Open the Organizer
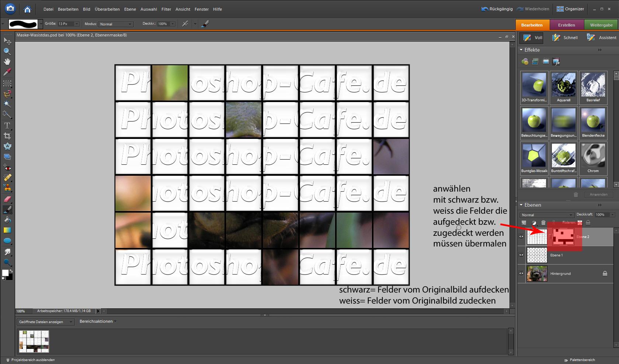Screen dimensions: 619x364 click(570, 9)
